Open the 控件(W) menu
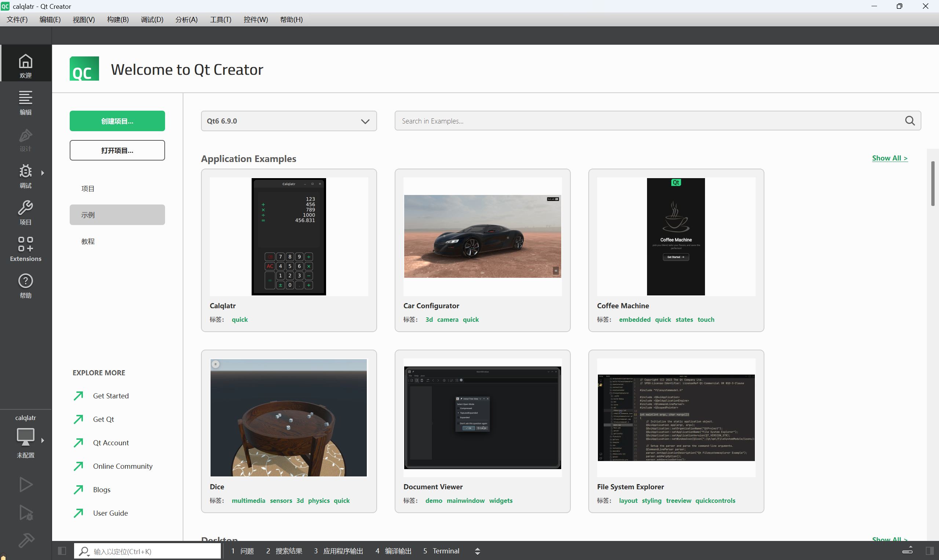Screen dimensions: 939x560 click(256, 20)
